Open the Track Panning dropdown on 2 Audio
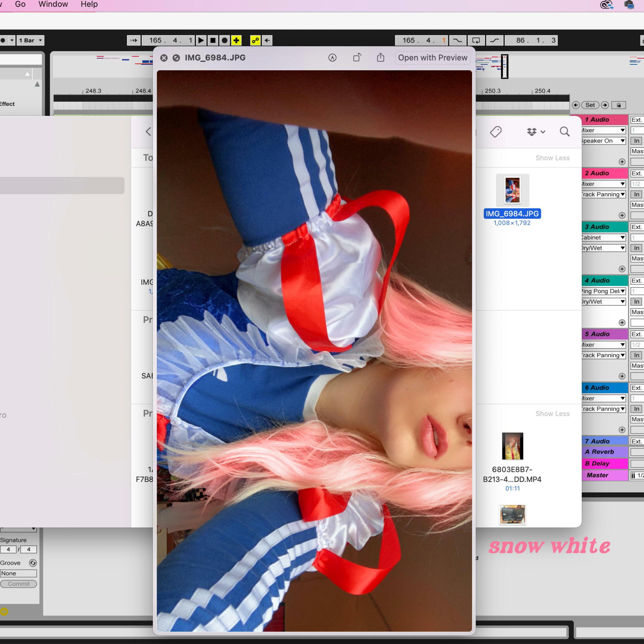This screenshot has width=644, height=644. point(603,194)
